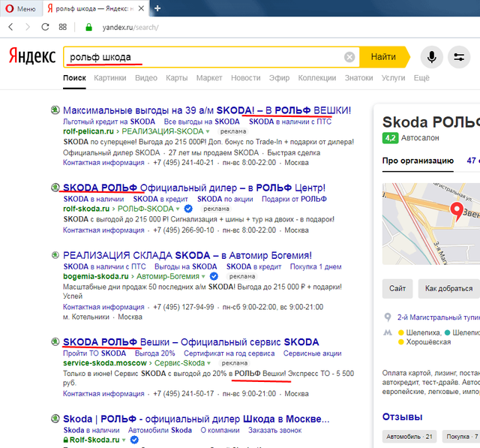
Task: Click the verified badge next to bogemia-skoda.ru
Action: click(x=214, y=276)
